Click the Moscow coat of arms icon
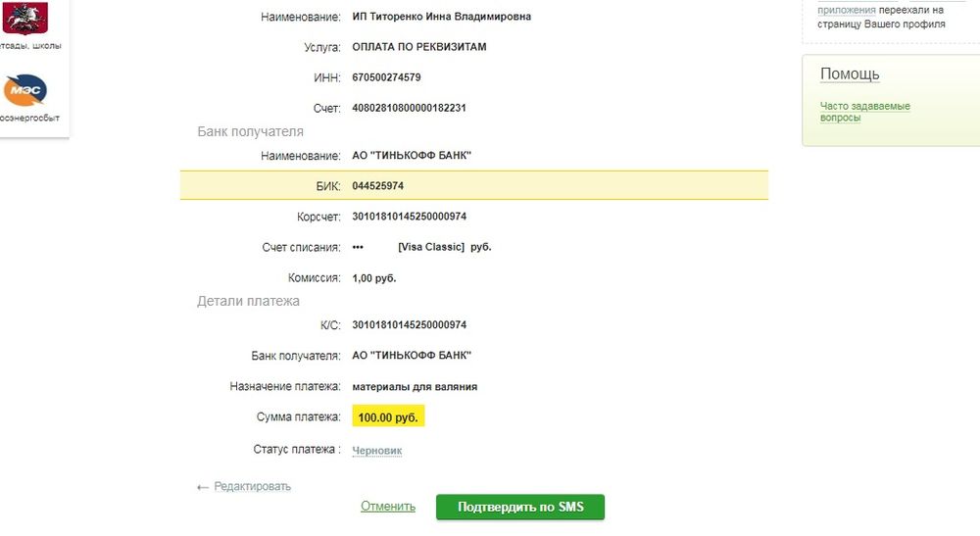 point(25,18)
